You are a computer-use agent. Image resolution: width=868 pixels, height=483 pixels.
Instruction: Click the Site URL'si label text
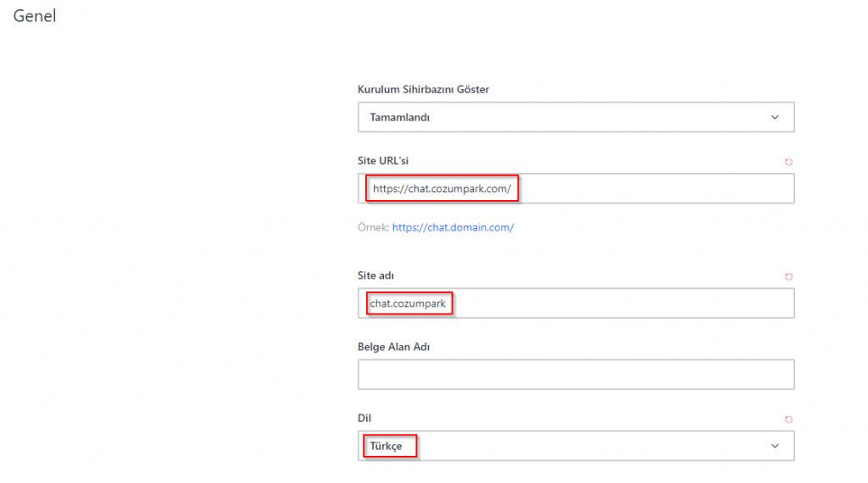coord(383,161)
